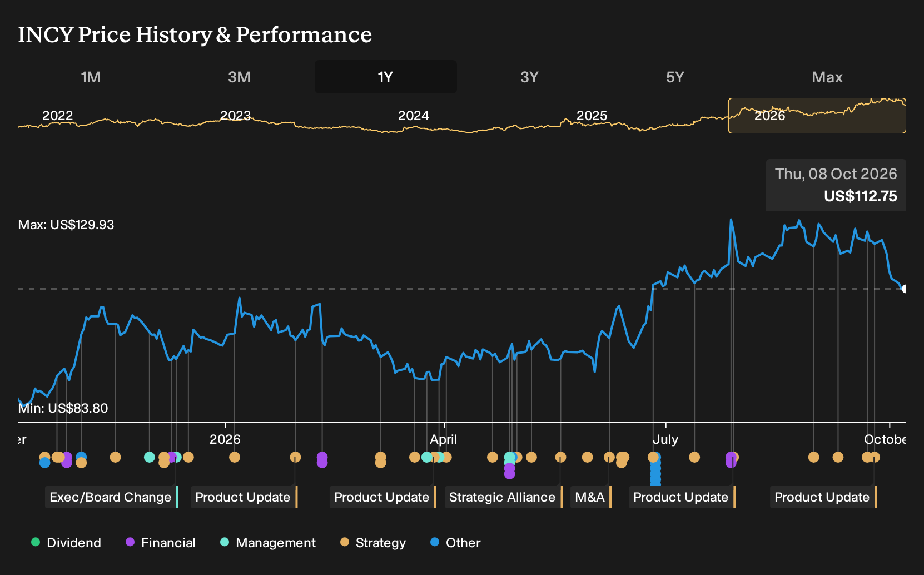Open the M&A event label

click(x=591, y=497)
